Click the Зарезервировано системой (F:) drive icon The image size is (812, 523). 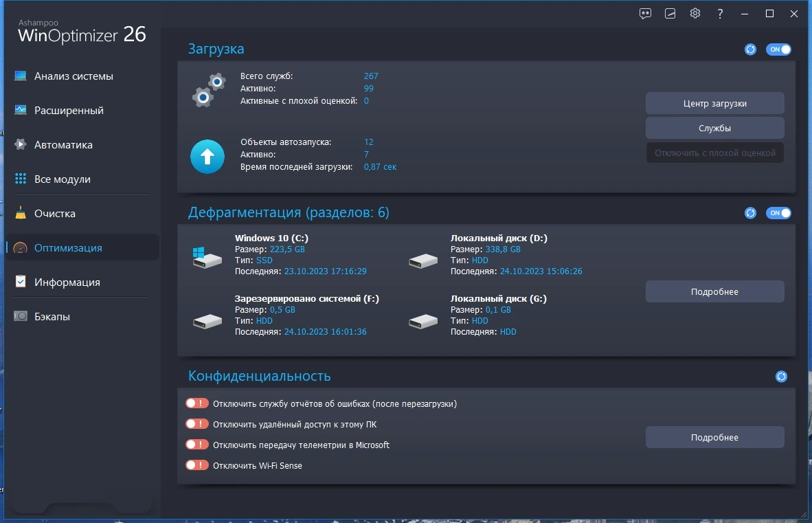[x=207, y=321]
